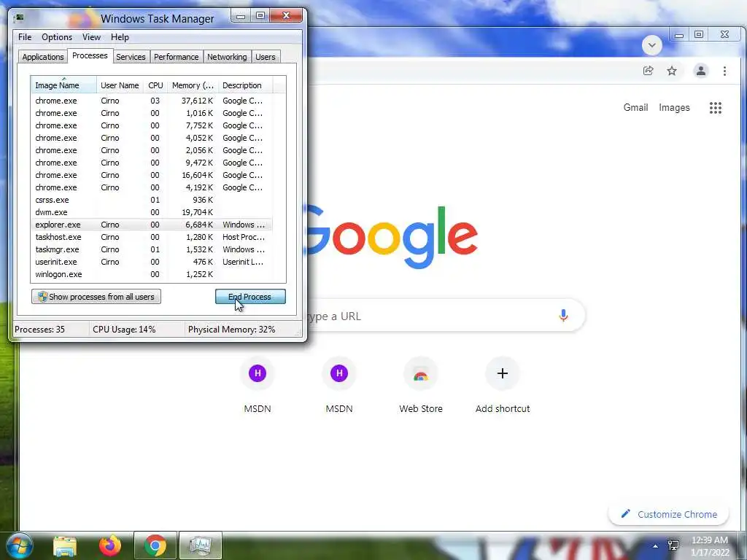Viewport: 747px width, 560px height.
Task: Select the taskmgr.exe process
Action: coord(152,249)
